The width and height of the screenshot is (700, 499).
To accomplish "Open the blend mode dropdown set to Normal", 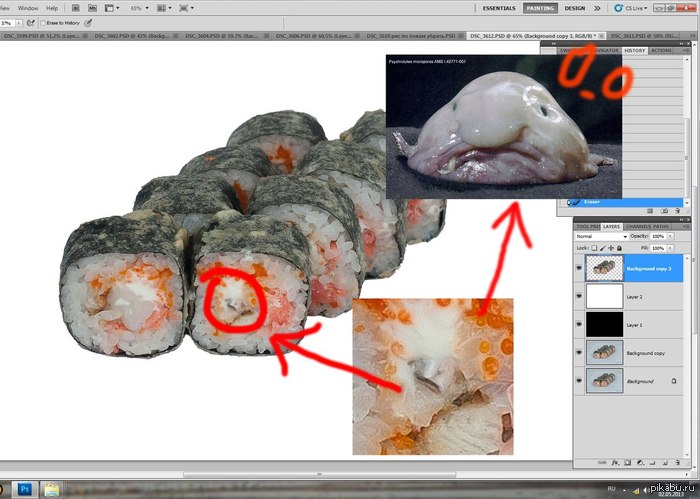I will point(602,236).
